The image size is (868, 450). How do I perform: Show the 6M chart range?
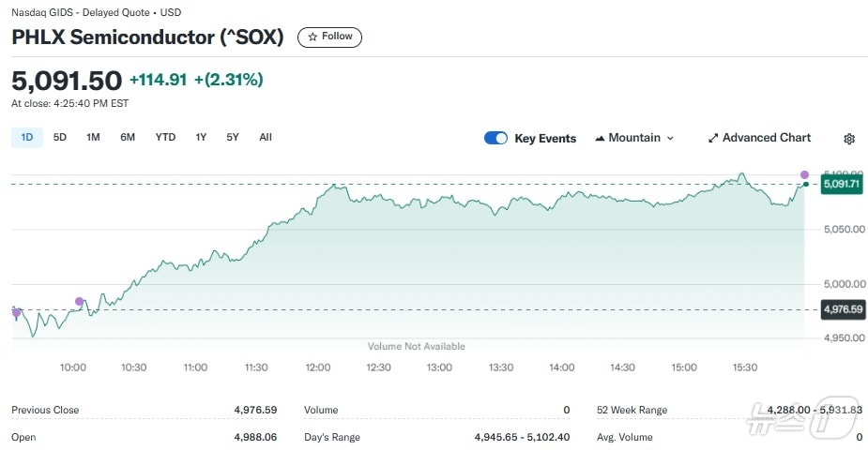point(128,137)
